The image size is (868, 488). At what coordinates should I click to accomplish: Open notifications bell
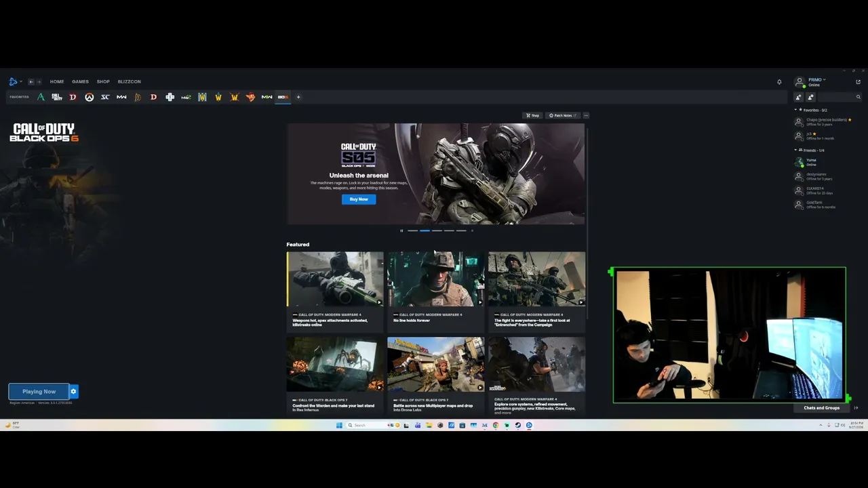(779, 82)
